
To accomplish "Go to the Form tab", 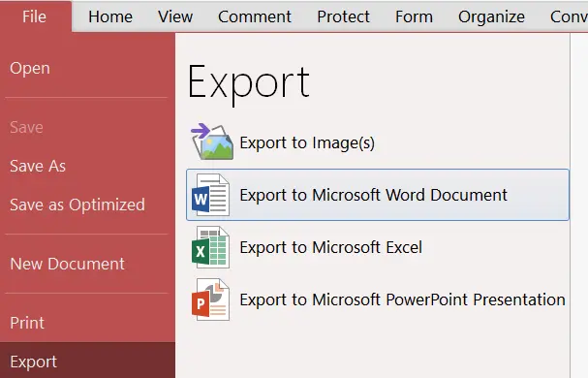I will click(x=414, y=16).
